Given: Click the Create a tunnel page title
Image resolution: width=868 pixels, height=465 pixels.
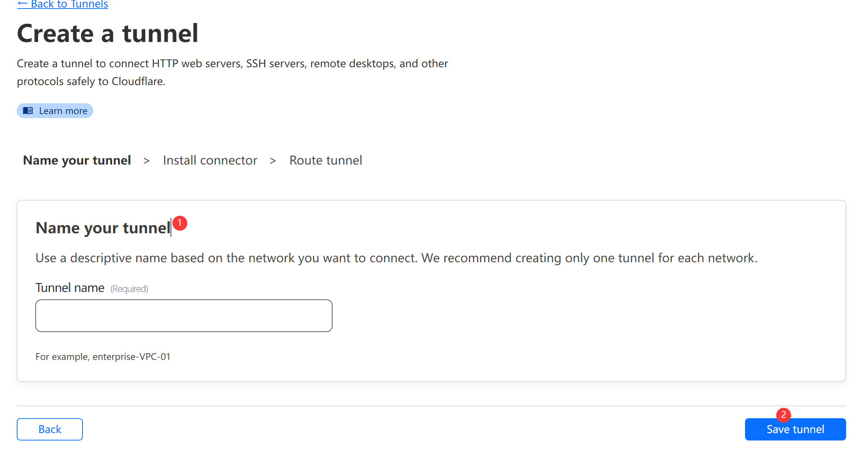Looking at the screenshot, I should [x=108, y=33].
